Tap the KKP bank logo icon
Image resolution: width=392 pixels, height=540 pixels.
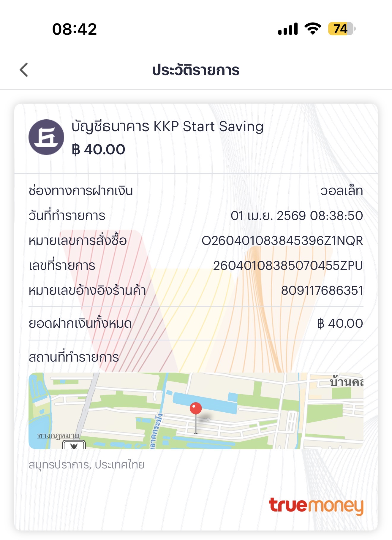[x=46, y=137]
